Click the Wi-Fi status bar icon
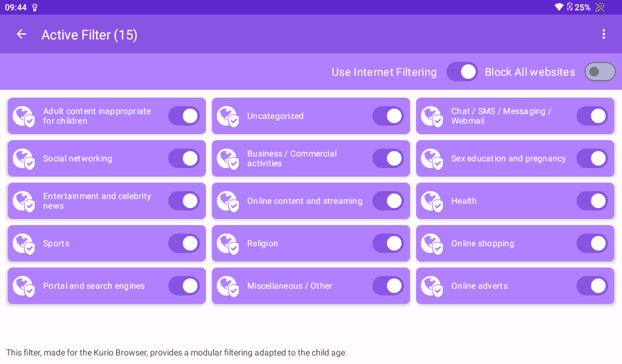Image resolution: width=622 pixels, height=364 pixels. pos(559,7)
